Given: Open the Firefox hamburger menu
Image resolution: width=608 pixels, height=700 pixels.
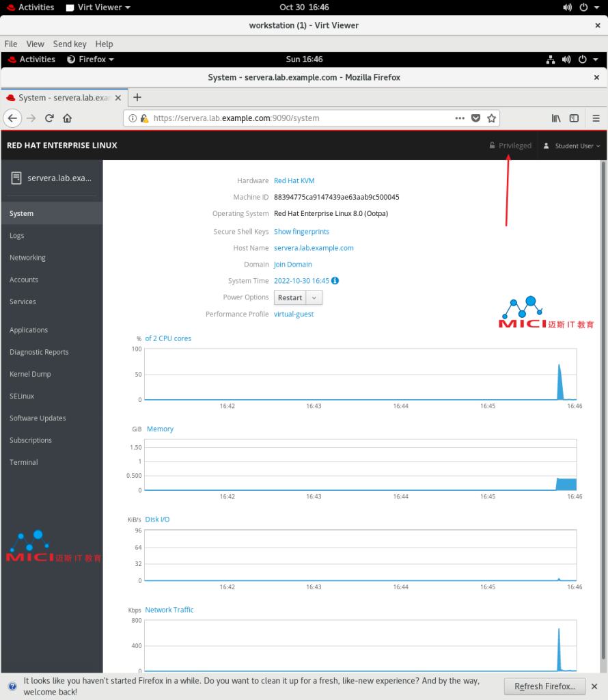Looking at the screenshot, I should (x=596, y=118).
